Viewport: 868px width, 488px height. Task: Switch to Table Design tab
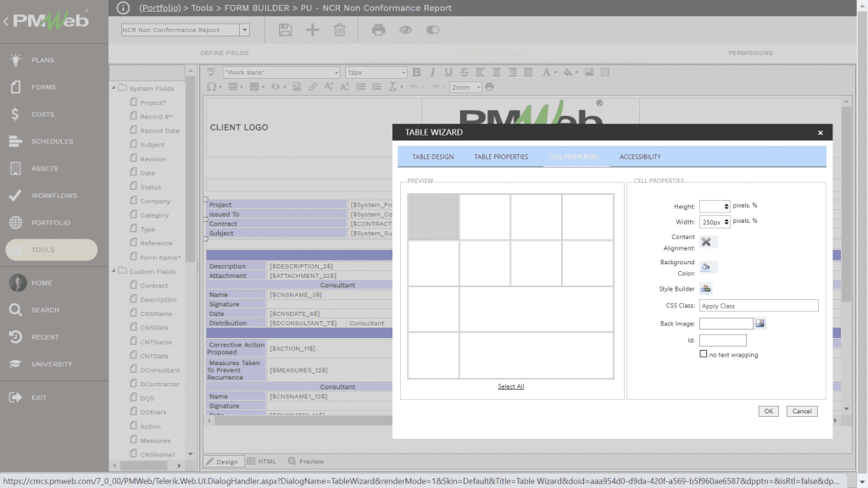pyautogui.click(x=433, y=157)
